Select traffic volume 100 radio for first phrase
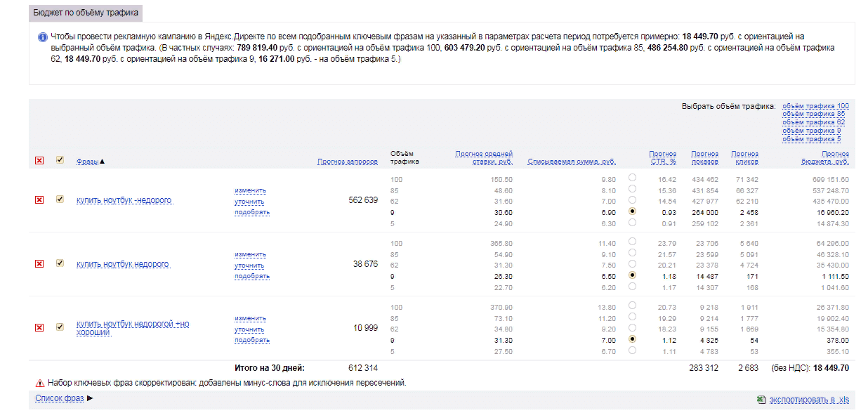This screenshot has height=413, width=868. (x=632, y=178)
